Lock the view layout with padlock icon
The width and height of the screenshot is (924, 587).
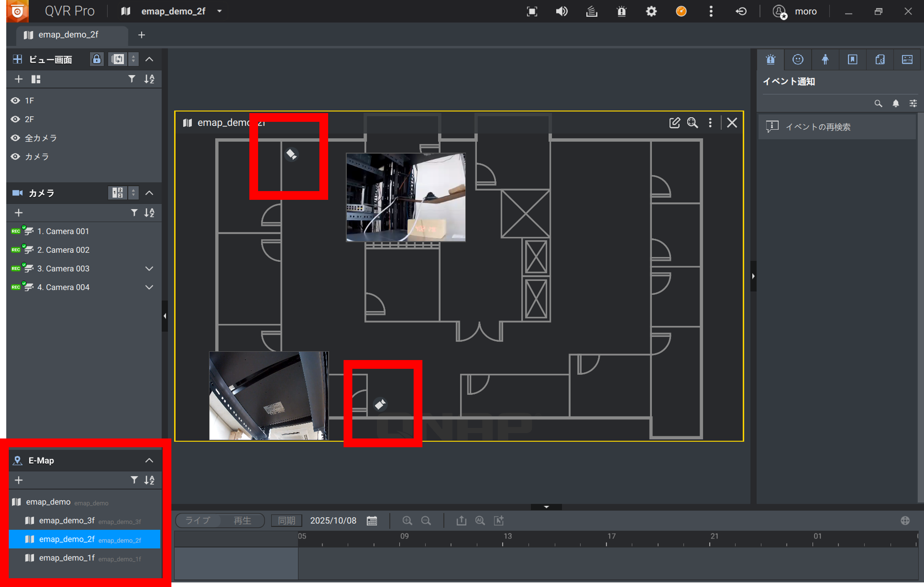(x=96, y=59)
